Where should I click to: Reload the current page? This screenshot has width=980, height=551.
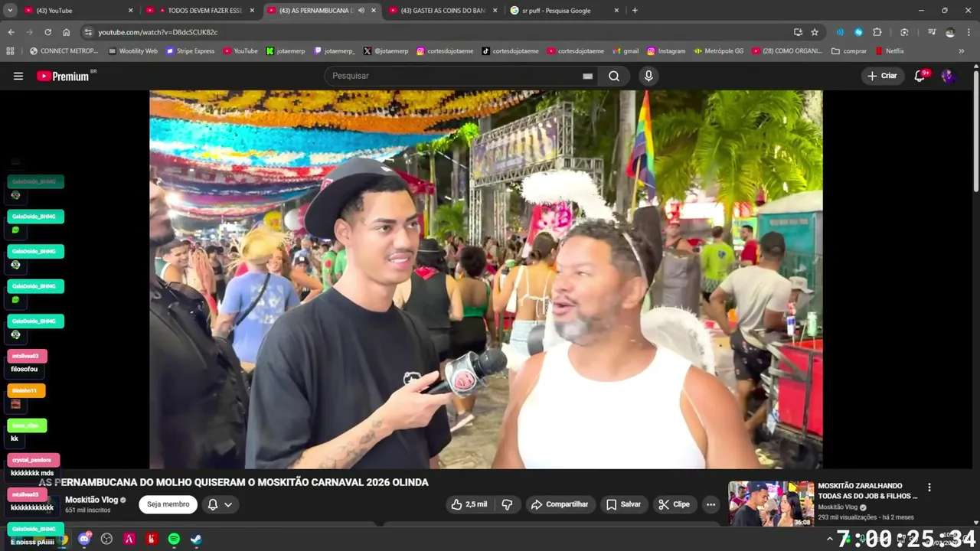click(x=47, y=32)
